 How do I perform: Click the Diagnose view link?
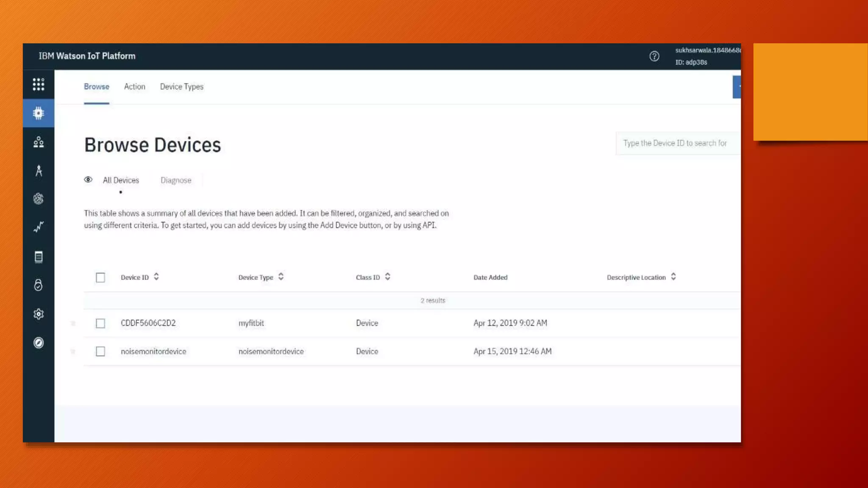click(176, 180)
